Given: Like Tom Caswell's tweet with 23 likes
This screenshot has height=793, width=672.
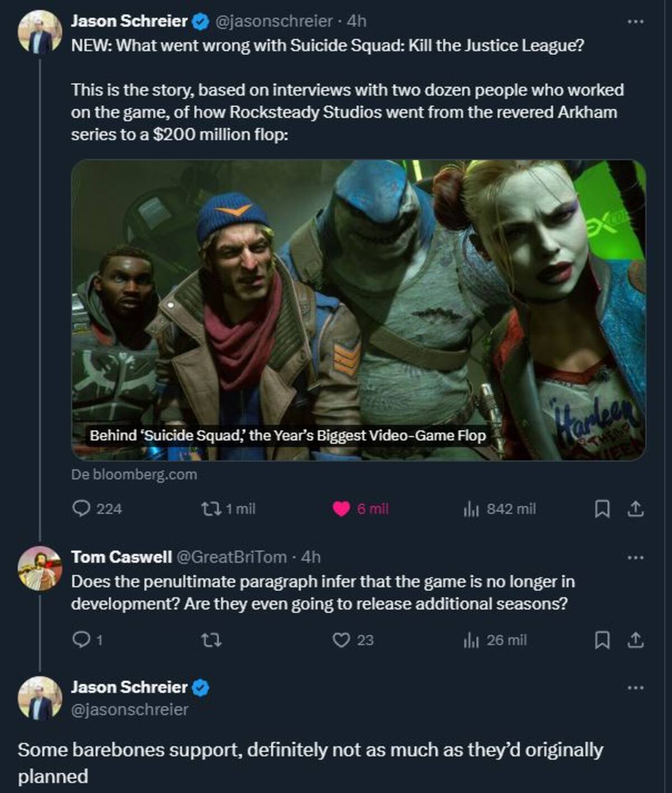Looking at the screenshot, I should (353, 640).
